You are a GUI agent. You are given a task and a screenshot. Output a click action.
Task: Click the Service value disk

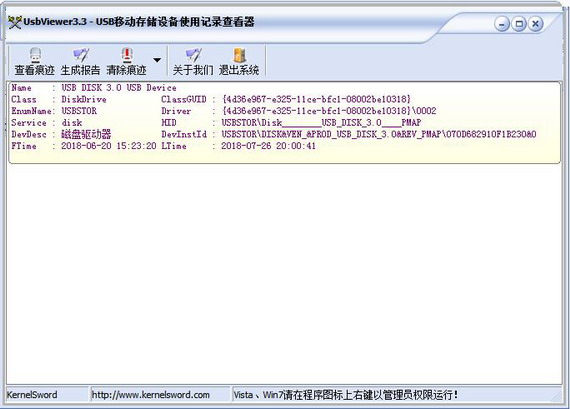(x=72, y=123)
